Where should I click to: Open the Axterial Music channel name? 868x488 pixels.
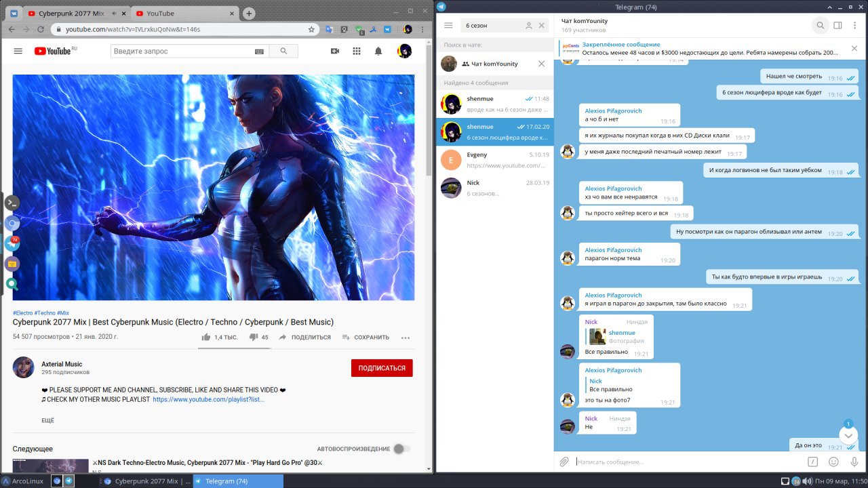click(62, 364)
